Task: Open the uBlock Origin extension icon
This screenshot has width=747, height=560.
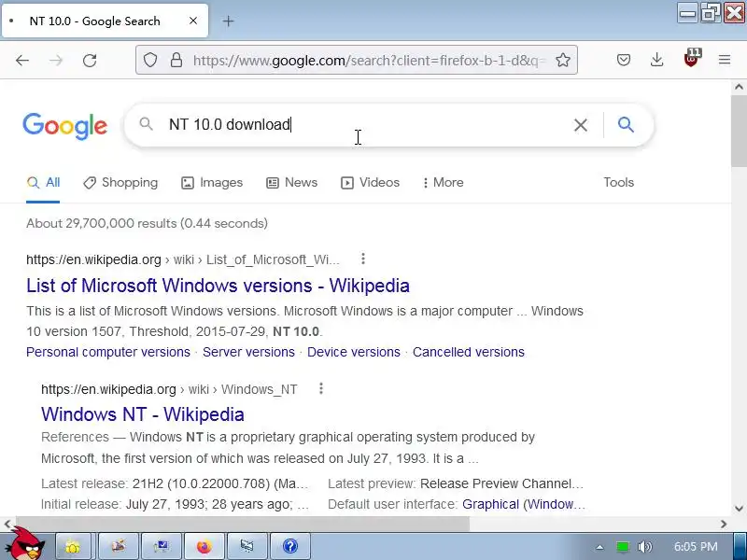Action: tap(691, 58)
